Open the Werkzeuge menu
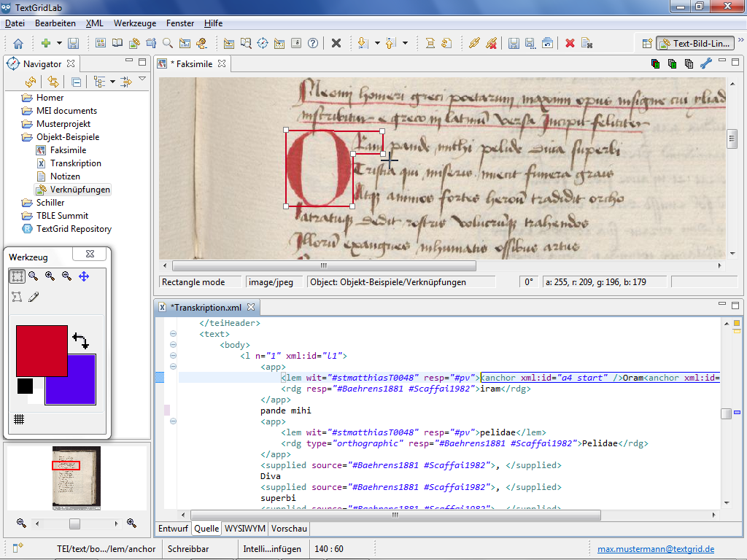Viewport: 747px width, 560px height. 135,23
